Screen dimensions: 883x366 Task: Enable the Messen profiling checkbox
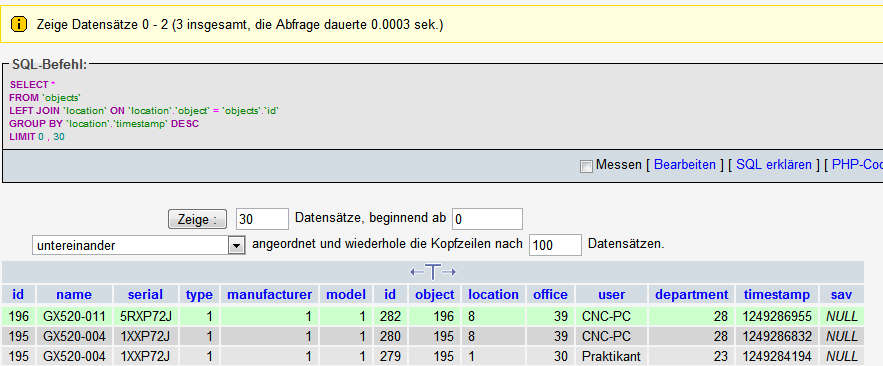pyautogui.click(x=586, y=166)
